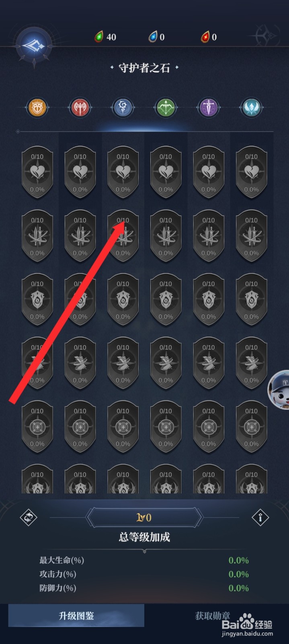Open the floating mascot avatar bubble
The height and width of the screenshot is (644, 289).
pos(279,390)
